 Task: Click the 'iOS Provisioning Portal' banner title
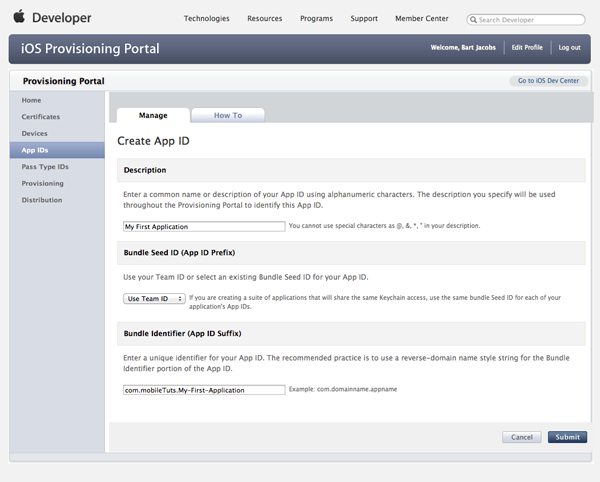pos(90,49)
